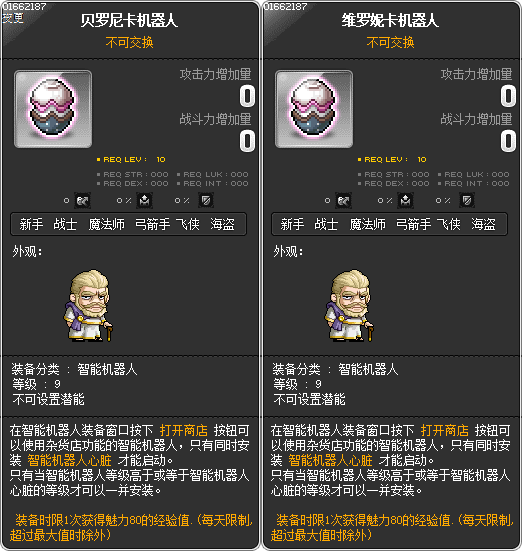
Task: Select the 战士 job label in 贝罗尼卡机器人 panel
Action: [65, 224]
